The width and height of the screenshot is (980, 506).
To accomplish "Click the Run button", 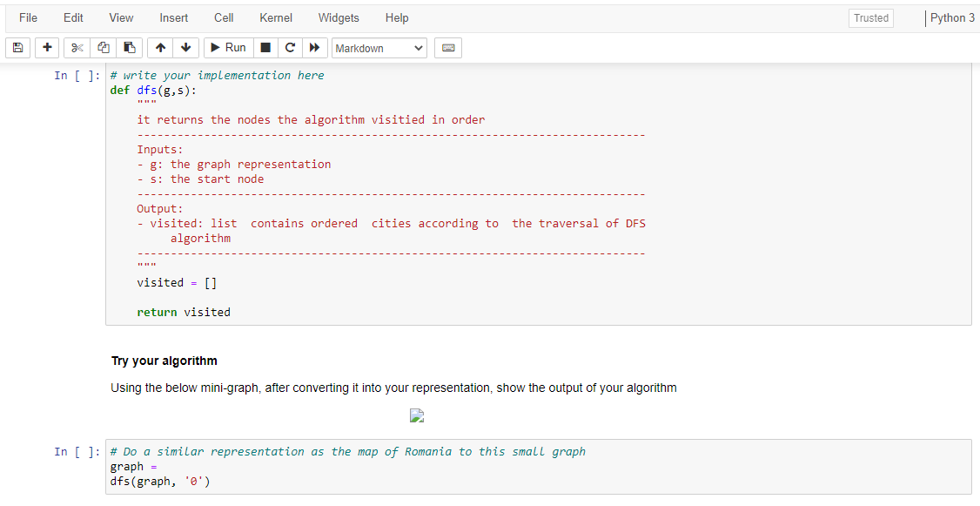I will [227, 48].
